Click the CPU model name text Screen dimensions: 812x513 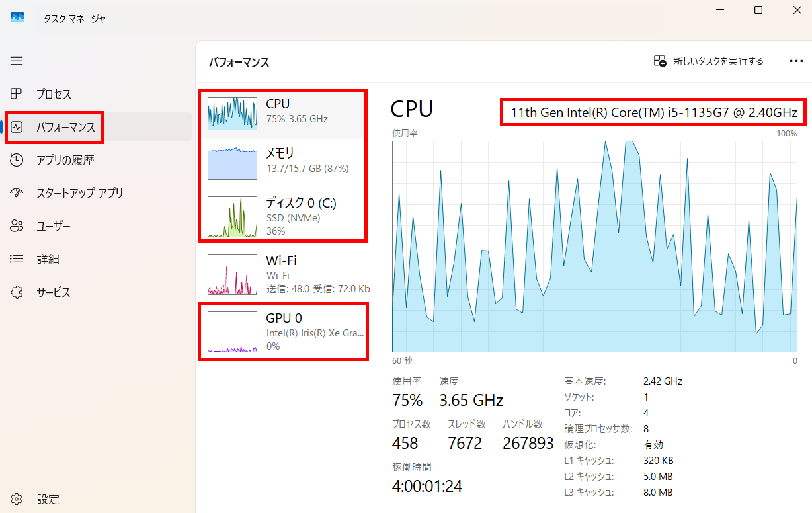click(x=653, y=112)
